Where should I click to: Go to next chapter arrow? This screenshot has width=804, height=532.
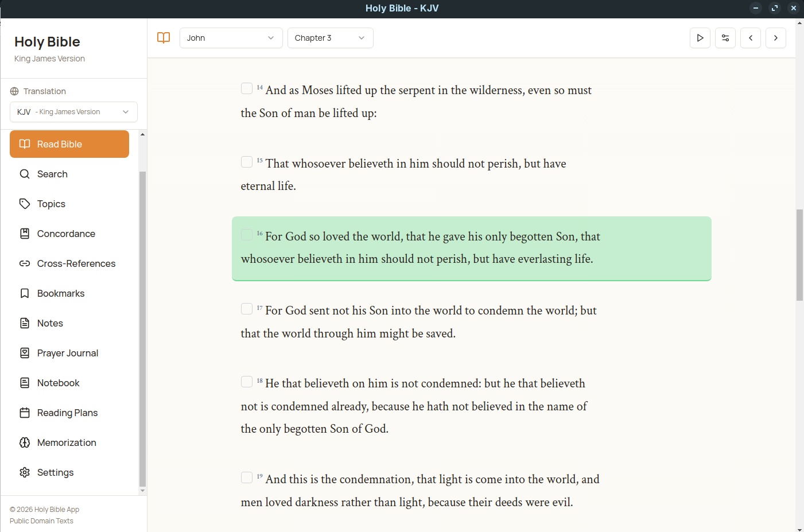(776, 38)
